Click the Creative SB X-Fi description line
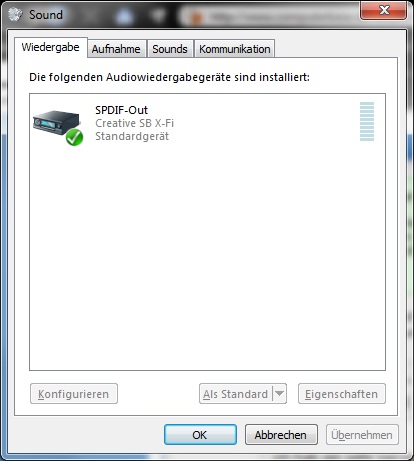The height and width of the screenshot is (461, 414). pyautogui.click(x=134, y=123)
